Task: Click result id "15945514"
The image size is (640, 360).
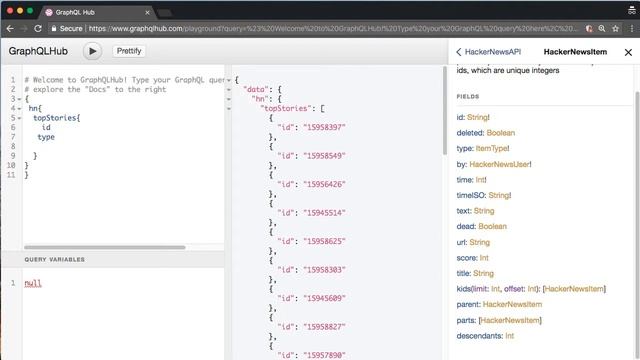Action: 324,213
